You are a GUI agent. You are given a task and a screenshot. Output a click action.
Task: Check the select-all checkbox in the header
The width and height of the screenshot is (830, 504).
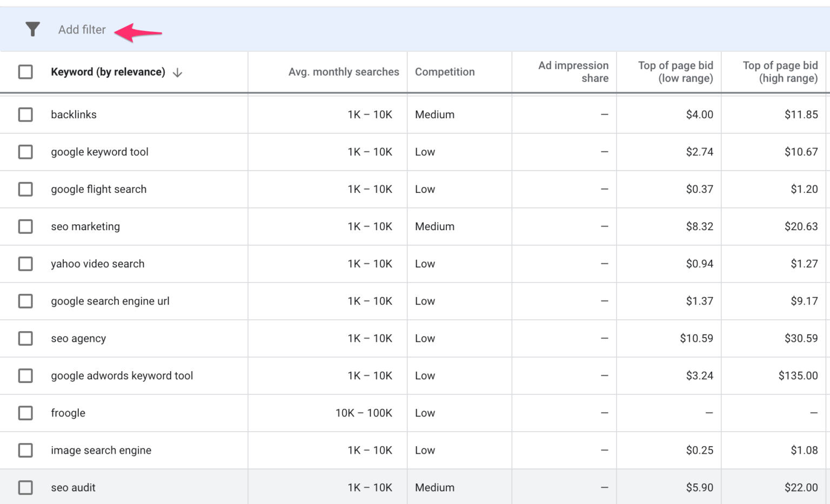click(x=25, y=71)
